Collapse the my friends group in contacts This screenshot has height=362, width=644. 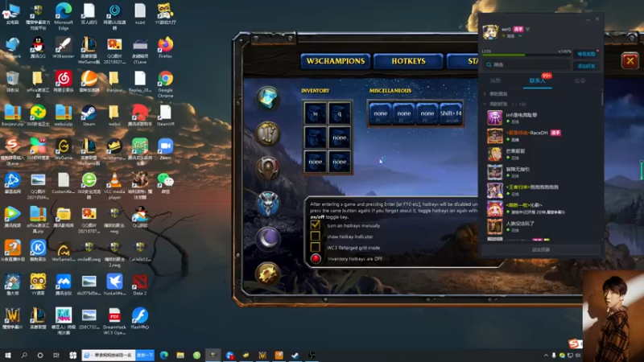click(x=485, y=104)
